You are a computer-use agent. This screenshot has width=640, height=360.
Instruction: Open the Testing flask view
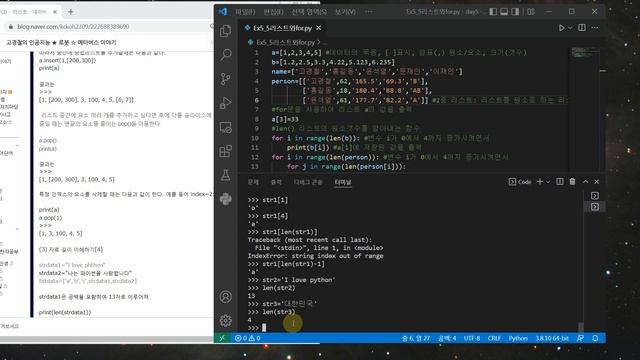coord(225,176)
